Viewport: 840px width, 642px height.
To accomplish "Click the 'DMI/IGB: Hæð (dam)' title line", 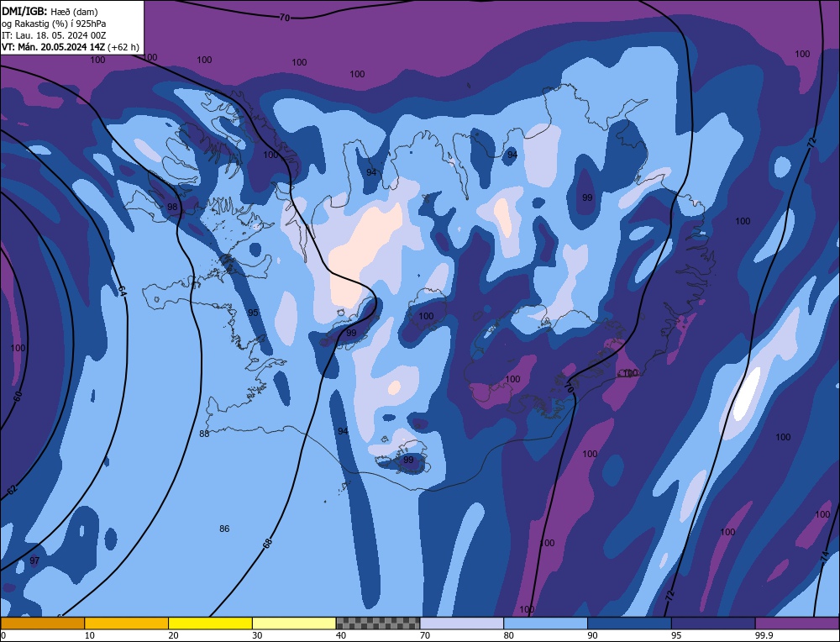I will coord(50,11).
